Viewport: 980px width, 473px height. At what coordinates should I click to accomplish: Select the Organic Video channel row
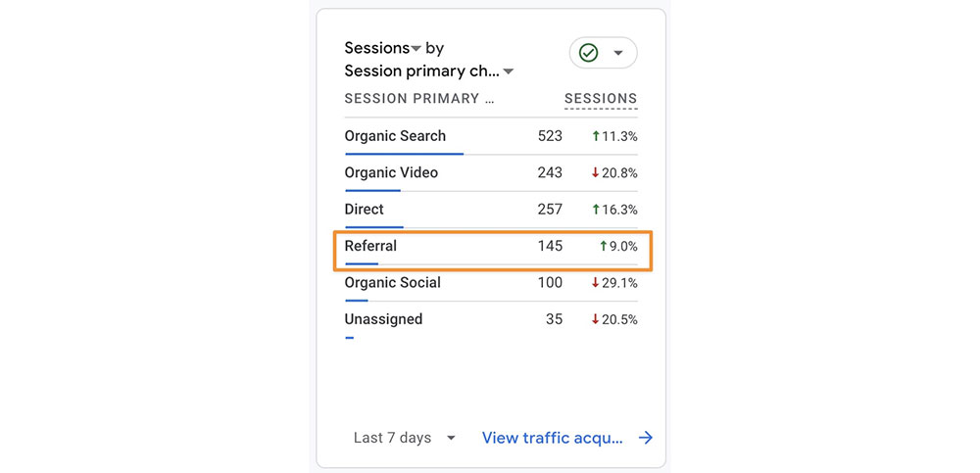tap(391, 172)
